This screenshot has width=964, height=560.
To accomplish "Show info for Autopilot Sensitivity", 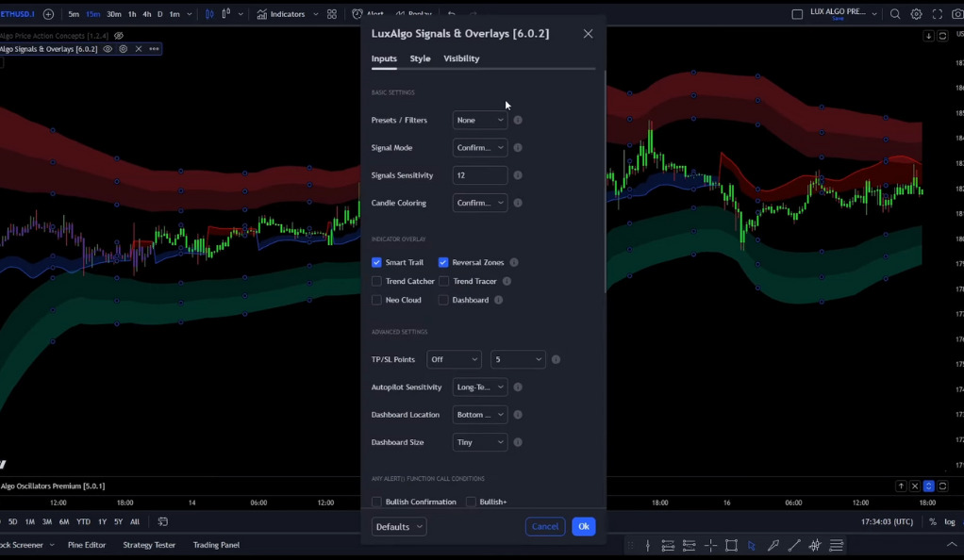I will pos(518,387).
